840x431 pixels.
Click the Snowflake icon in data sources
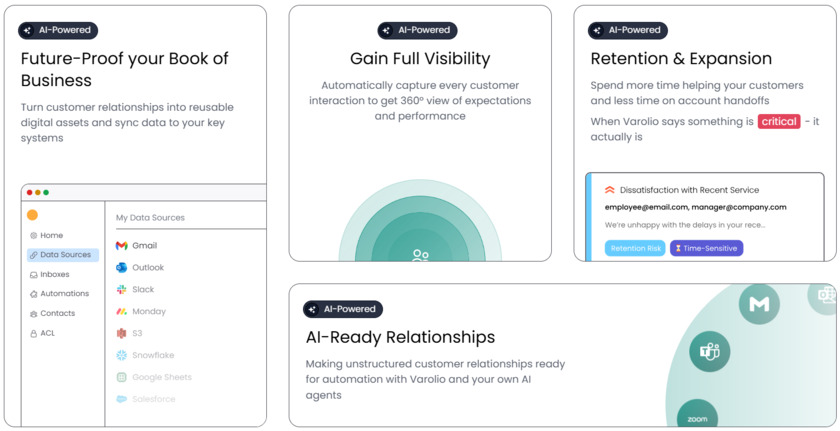point(121,355)
